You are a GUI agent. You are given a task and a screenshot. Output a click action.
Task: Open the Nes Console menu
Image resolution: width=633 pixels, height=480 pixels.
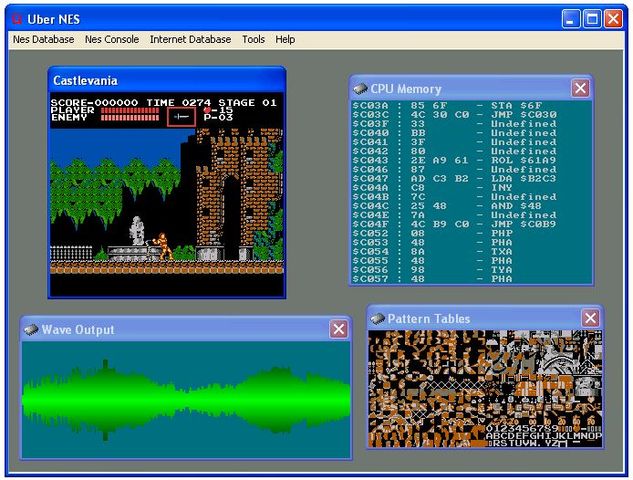point(112,40)
